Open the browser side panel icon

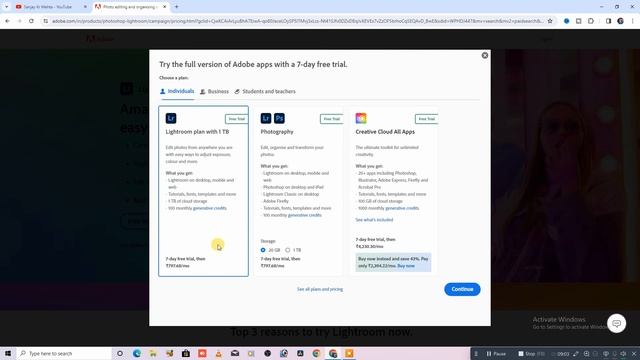click(x=608, y=21)
